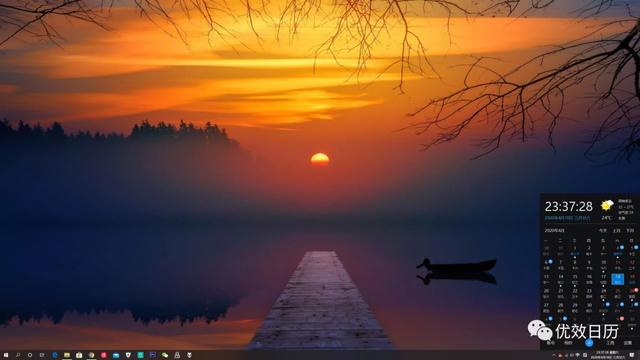Open the WeChat icon on taskbar

(x=165, y=355)
